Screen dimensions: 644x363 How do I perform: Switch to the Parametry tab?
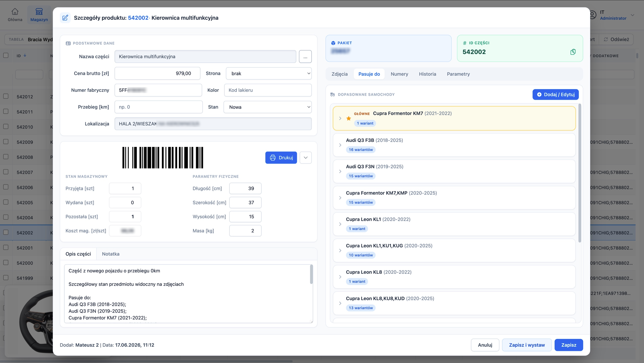click(458, 74)
